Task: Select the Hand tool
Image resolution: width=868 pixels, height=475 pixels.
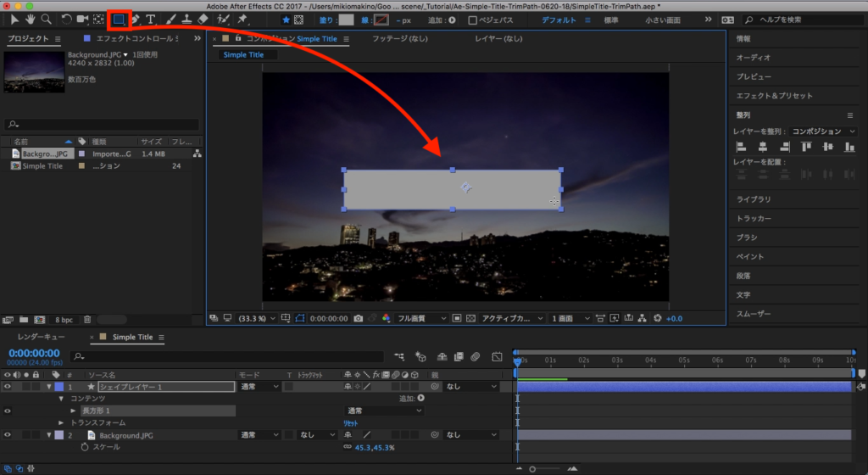Action: (31, 19)
